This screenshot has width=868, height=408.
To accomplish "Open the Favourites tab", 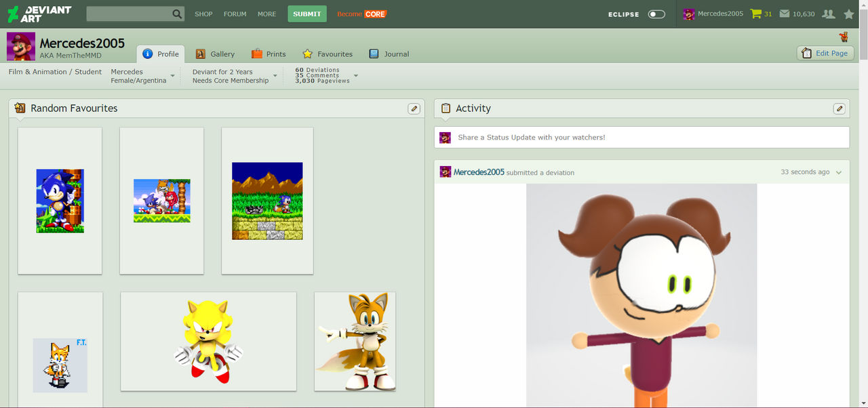I will pos(328,54).
